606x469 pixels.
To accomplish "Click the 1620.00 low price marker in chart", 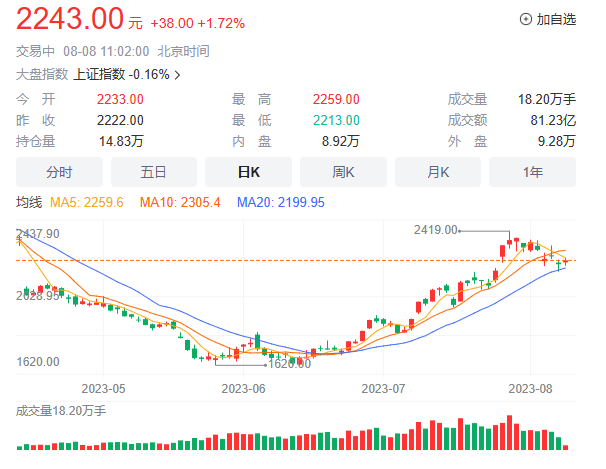I will point(289,364).
